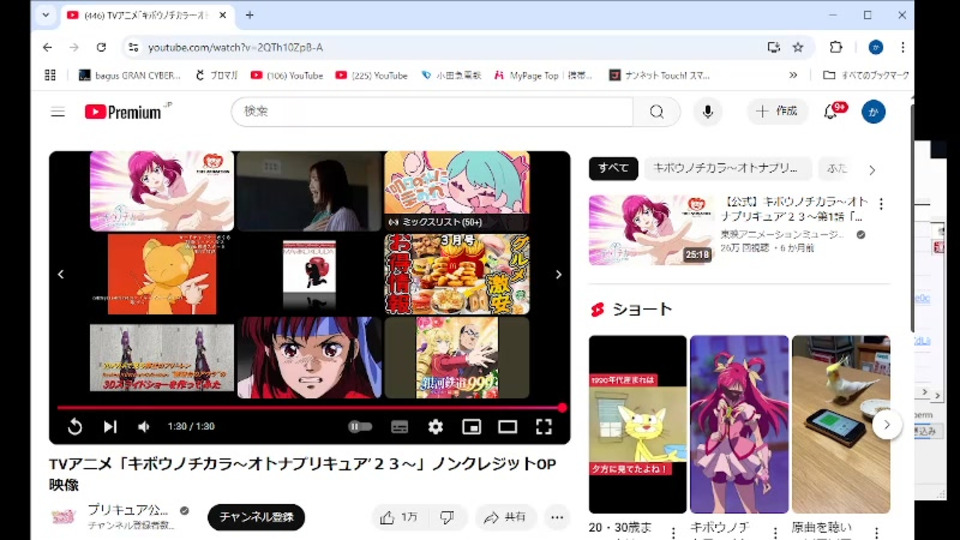
Task: Like the video
Action: point(399,517)
